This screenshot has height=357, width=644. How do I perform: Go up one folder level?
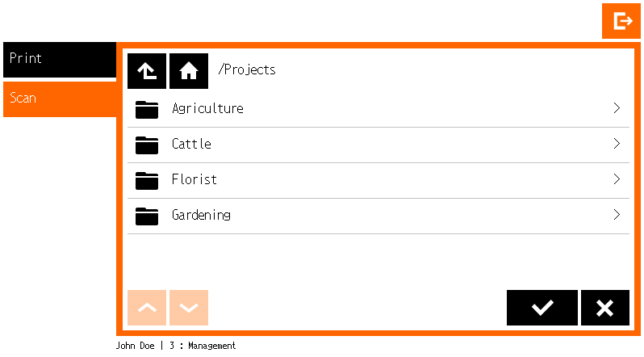[147, 71]
